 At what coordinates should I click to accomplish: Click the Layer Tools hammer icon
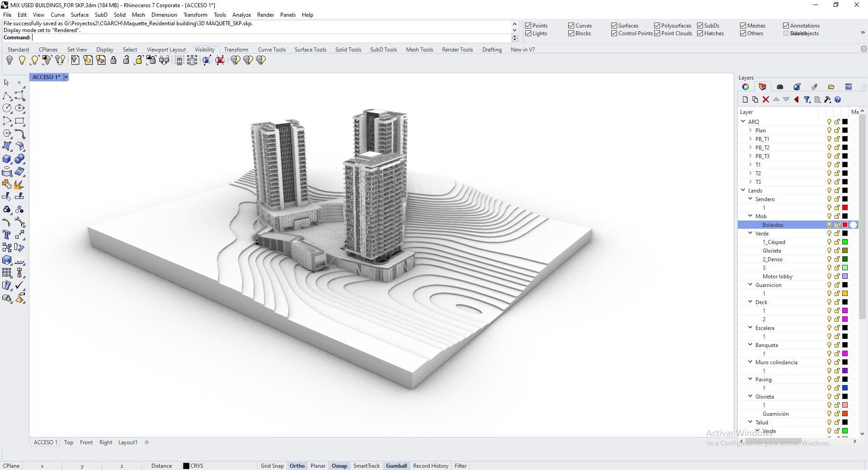click(x=828, y=99)
